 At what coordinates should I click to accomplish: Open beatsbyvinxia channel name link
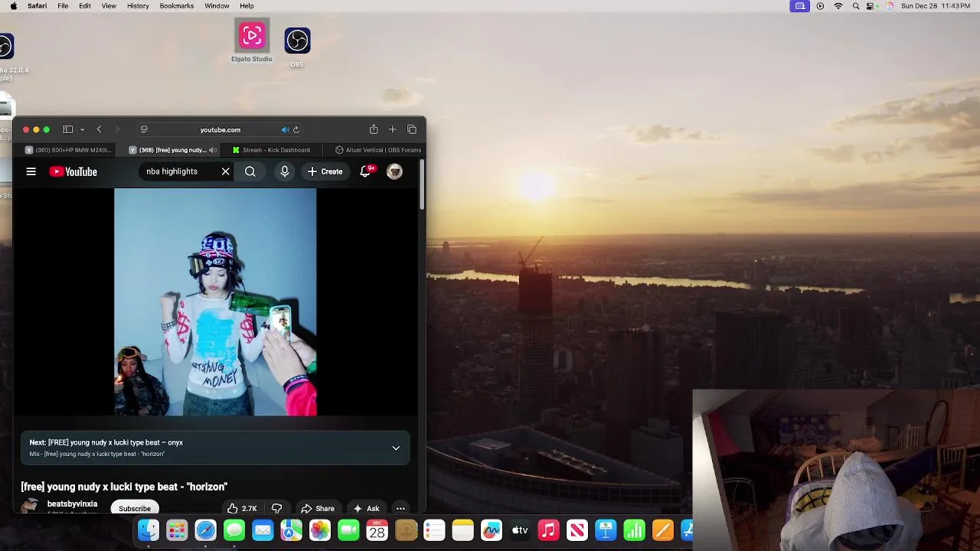point(72,504)
